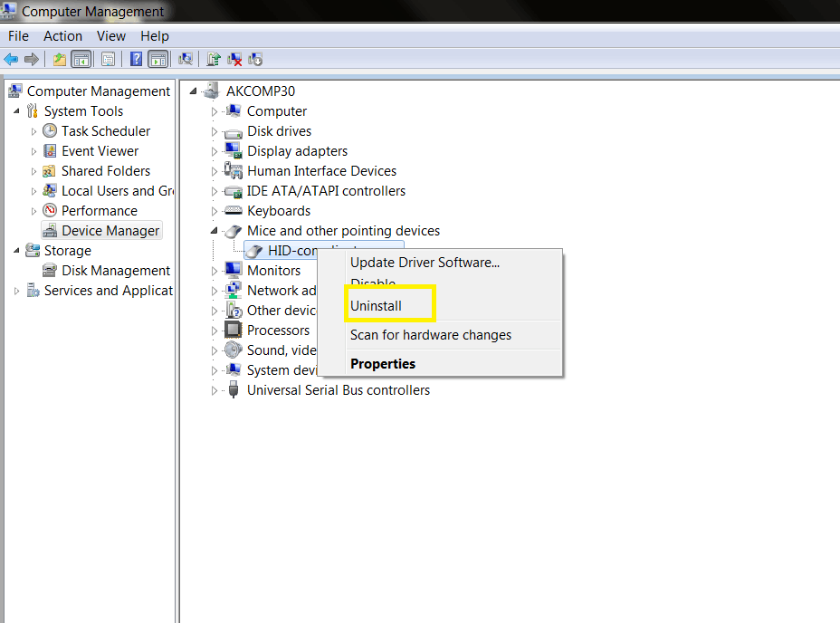This screenshot has height=623, width=840.
Task: Click Disable device toolbar icon with down arrow
Action: 255,59
